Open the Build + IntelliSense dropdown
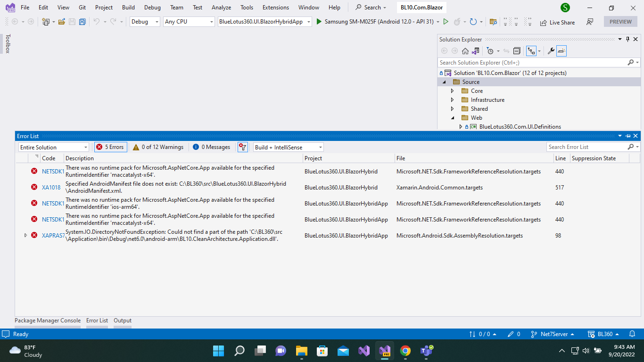The height and width of the screenshot is (362, 644). pyautogui.click(x=288, y=147)
